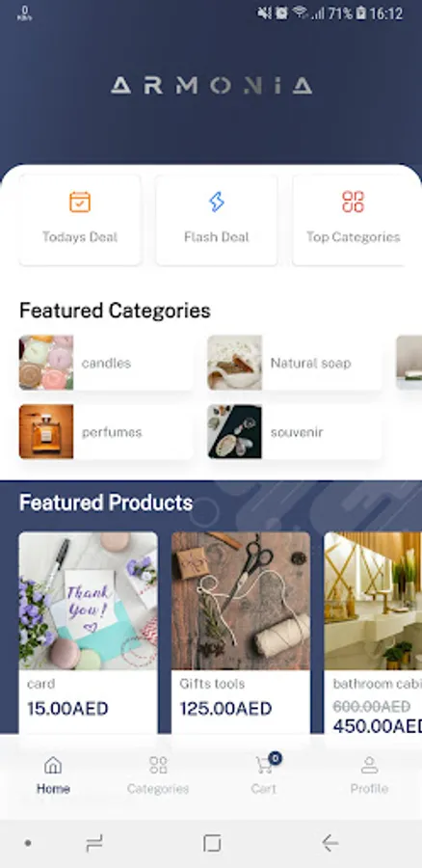The height and width of the screenshot is (868, 422).
Task: View the Thank You card product
Action: tap(88, 601)
